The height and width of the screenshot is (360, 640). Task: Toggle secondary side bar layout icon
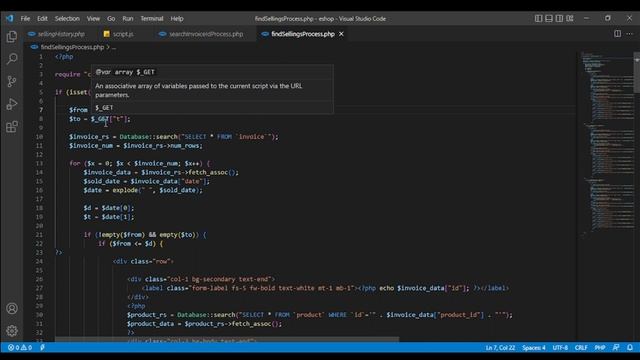(x=559, y=18)
